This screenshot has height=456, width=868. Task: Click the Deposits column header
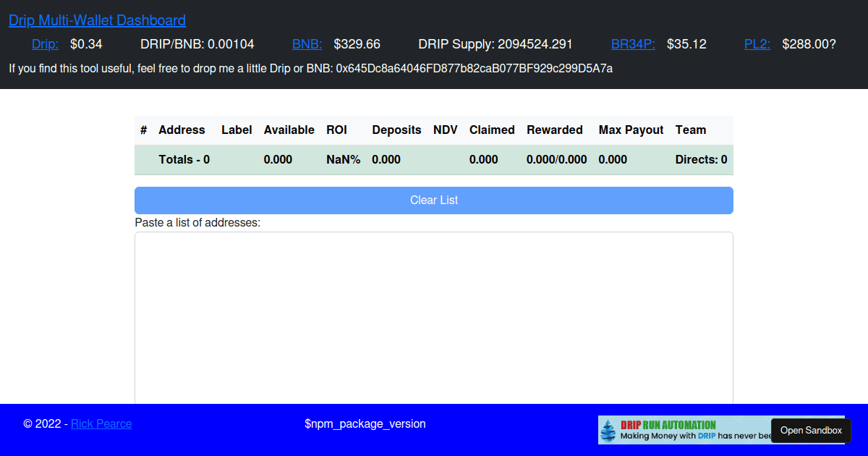click(396, 130)
